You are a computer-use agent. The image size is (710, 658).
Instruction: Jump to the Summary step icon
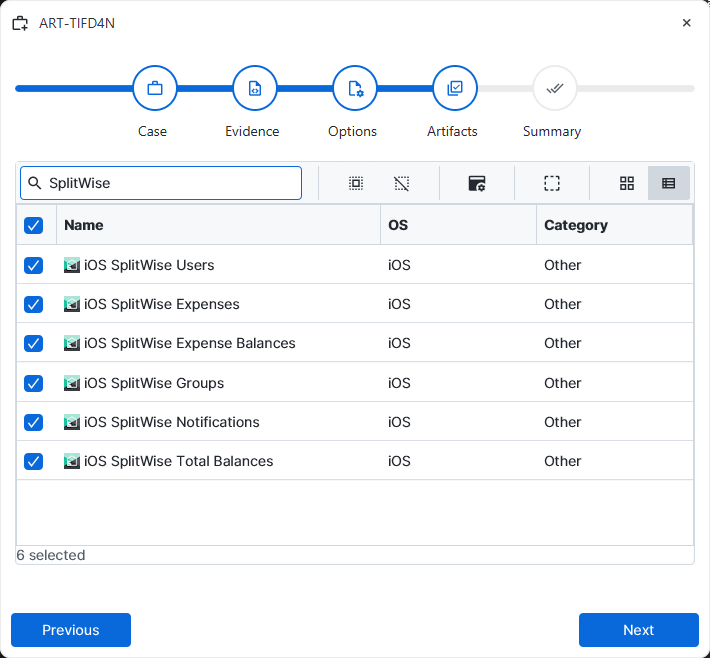point(555,88)
